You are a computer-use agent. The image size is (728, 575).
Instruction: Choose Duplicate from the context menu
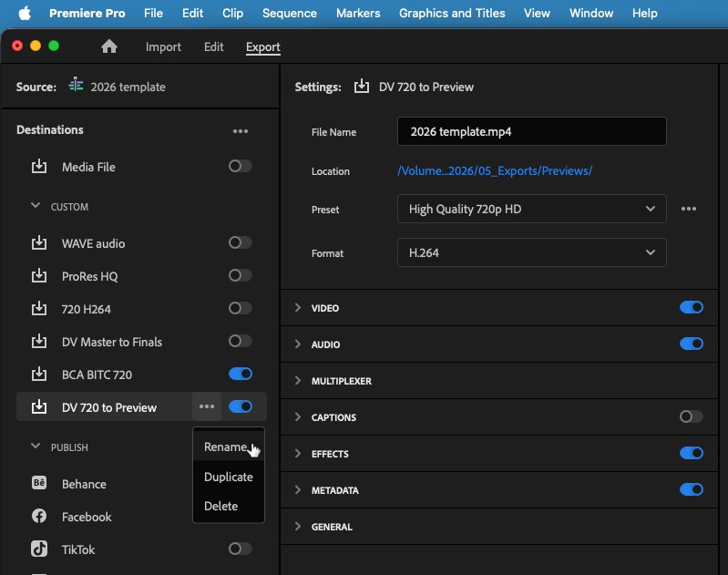tap(229, 477)
